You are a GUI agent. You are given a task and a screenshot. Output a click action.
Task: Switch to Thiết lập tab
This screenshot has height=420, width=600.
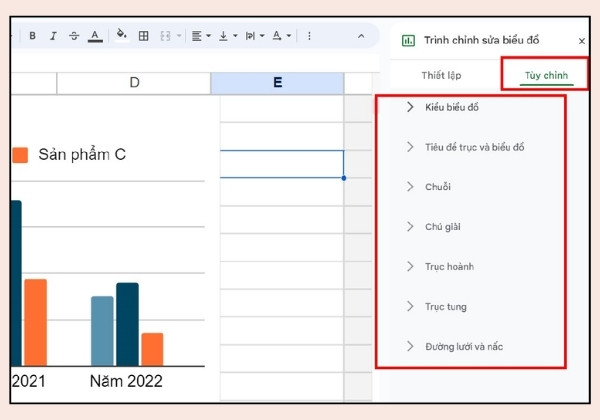[x=441, y=75]
